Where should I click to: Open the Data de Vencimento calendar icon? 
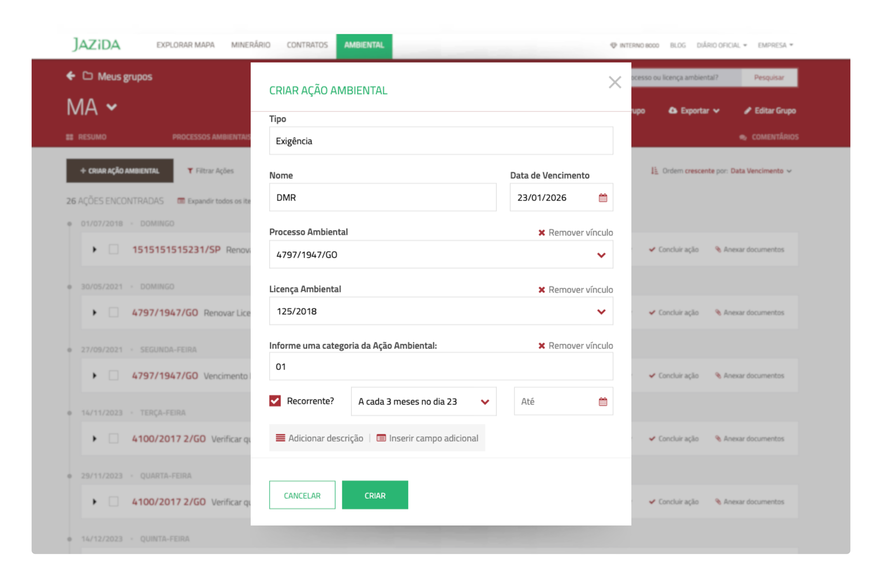602,198
